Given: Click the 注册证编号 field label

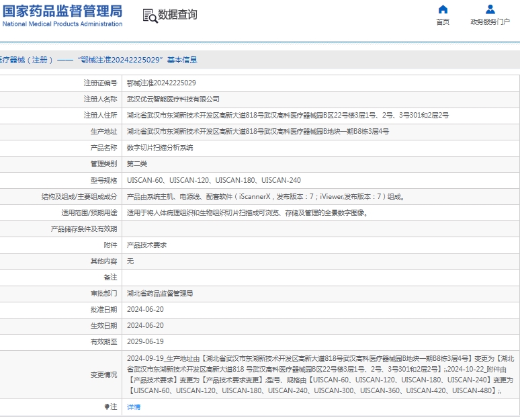Looking at the screenshot, I should pos(101,83).
